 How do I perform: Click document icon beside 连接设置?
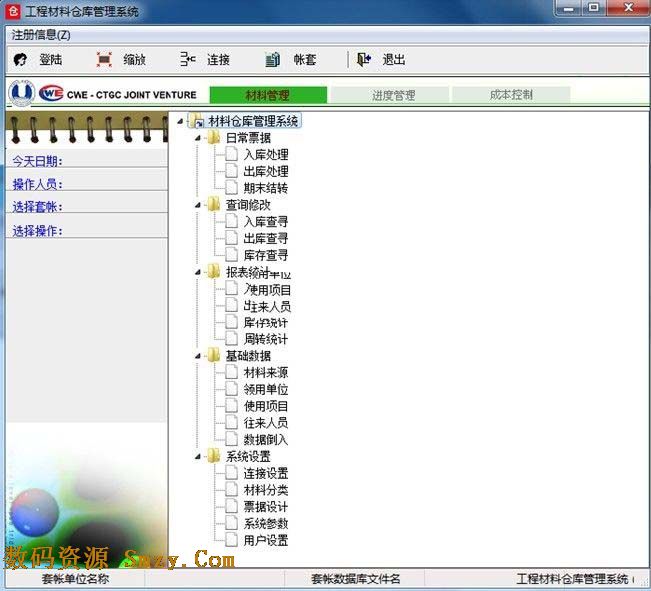coord(231,473)
